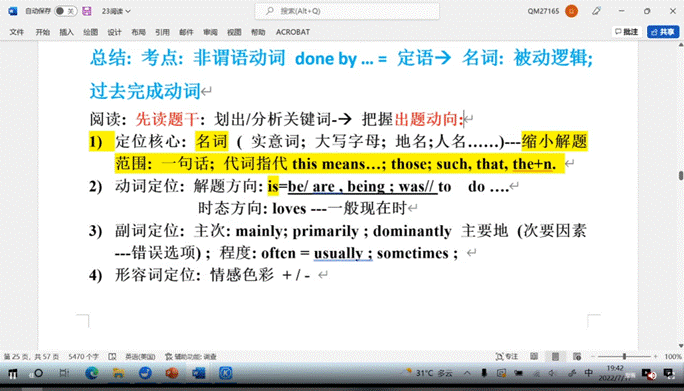Image resolution: width=684 pixels, height=391 pixels.
Task: Switch to Read Mode view icon
Action: pos(534,357)
